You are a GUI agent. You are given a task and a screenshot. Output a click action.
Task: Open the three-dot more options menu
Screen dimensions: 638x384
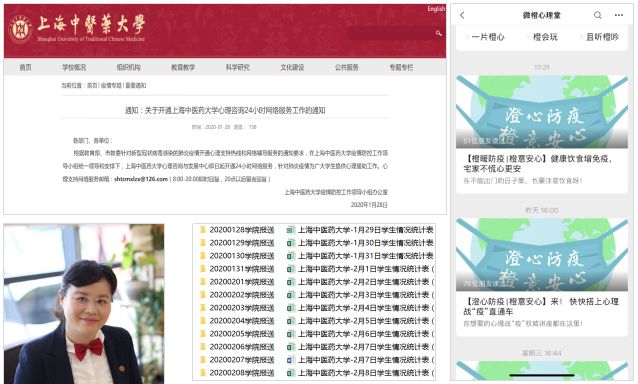(x=619, y=15)
